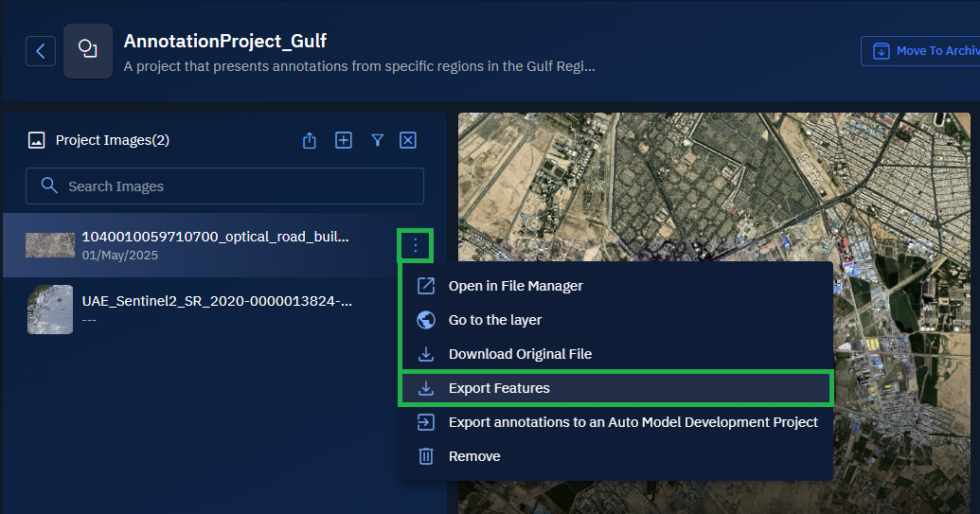
Task: Click the UAE Sentinel2 image thumbnail
Action: 50,310
